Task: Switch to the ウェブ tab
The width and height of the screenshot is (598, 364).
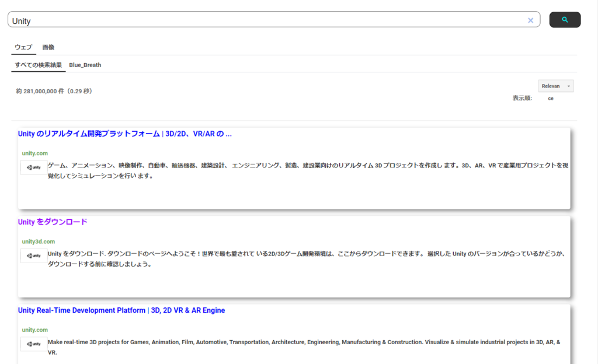Action: 23,47
